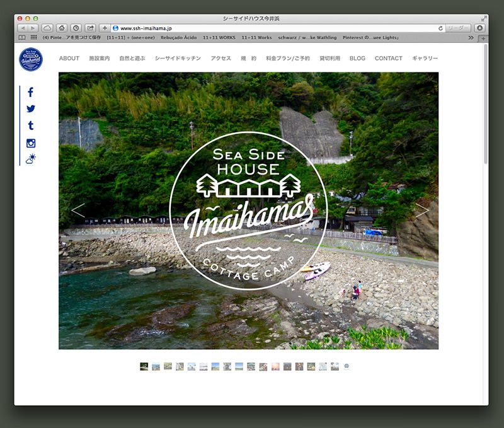Open the bookmarks book icon
504x428 pixels.
point(22,38)
